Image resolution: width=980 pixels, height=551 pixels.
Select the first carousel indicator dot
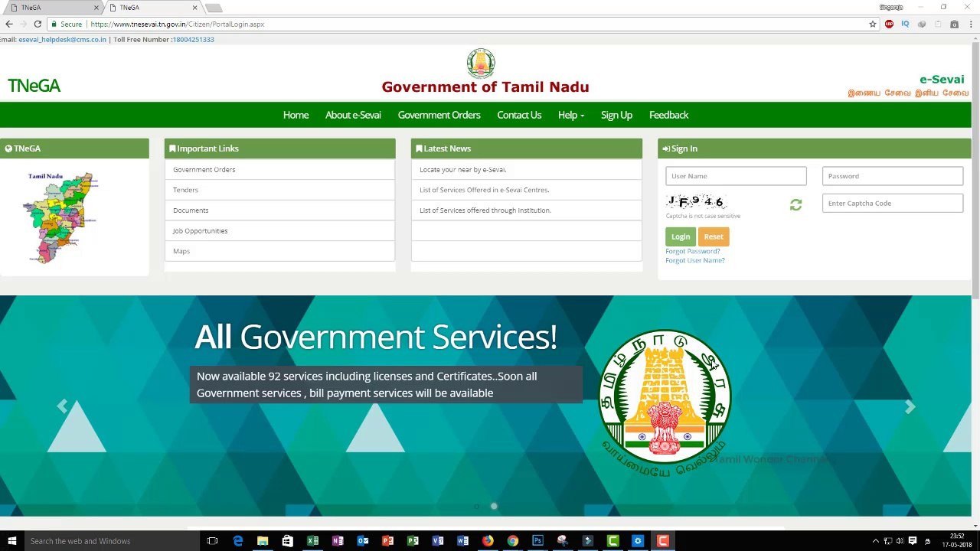click(x=476, y=506)
